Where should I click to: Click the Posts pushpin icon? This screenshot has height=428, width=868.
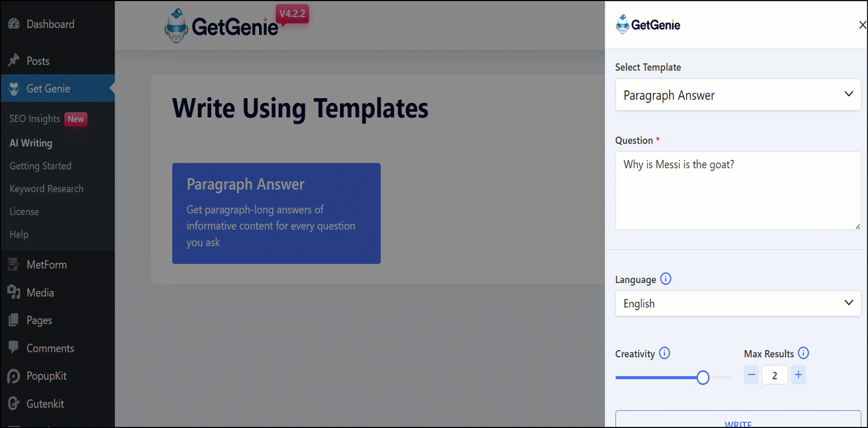(x=14, y=61)
